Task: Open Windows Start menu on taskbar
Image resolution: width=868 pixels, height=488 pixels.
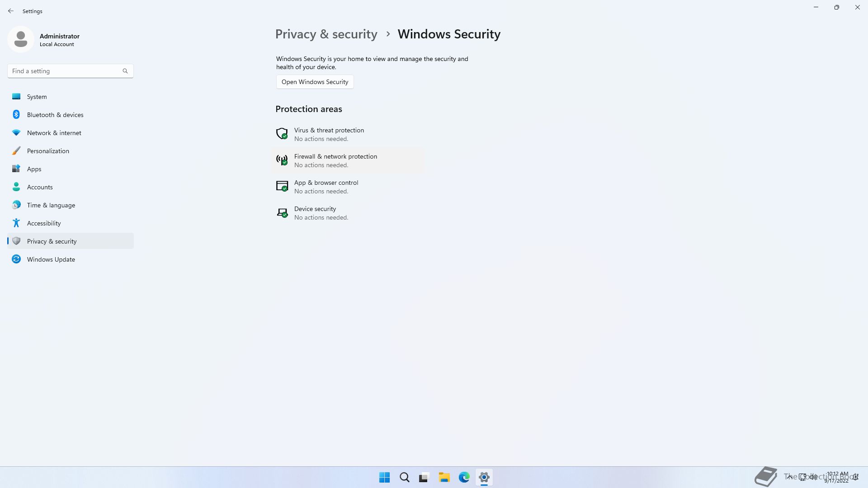Action: click(x=385, y=477)
